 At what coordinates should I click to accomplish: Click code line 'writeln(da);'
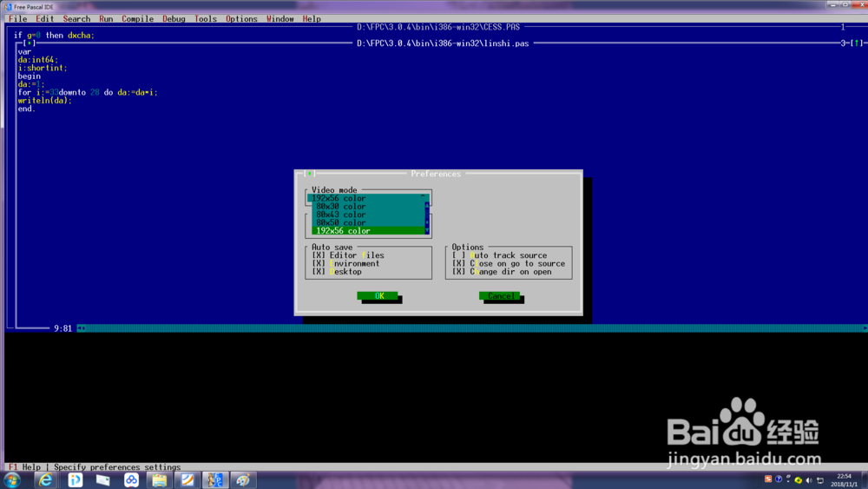click(x=45, y=100)
